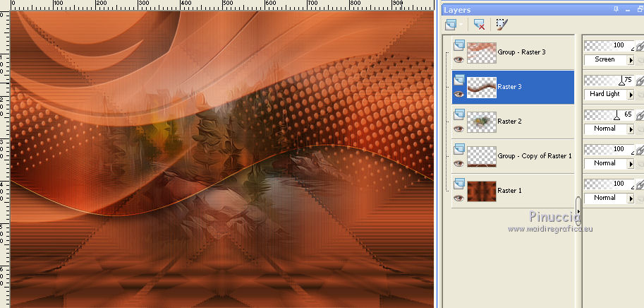Toggle link icon for Group - Copy of Raster 1
Viewport: 644px width, 308px height.
[640, 150]
